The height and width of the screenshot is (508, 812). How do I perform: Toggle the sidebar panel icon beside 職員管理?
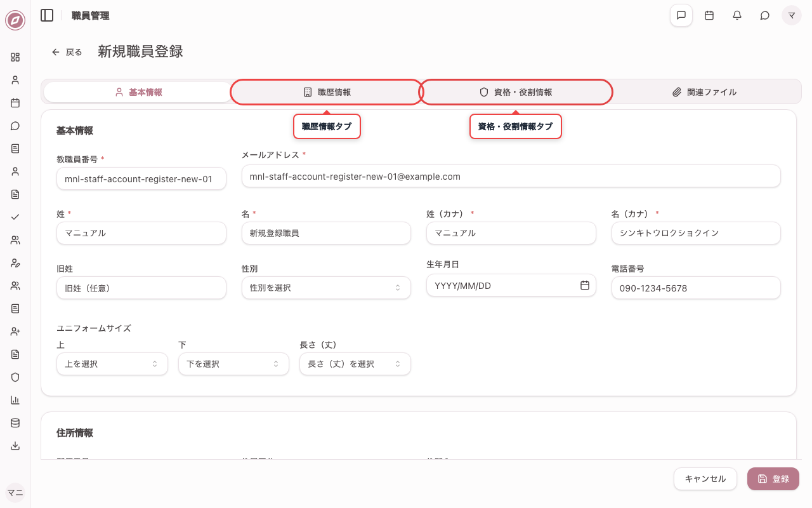pos(47,15)
